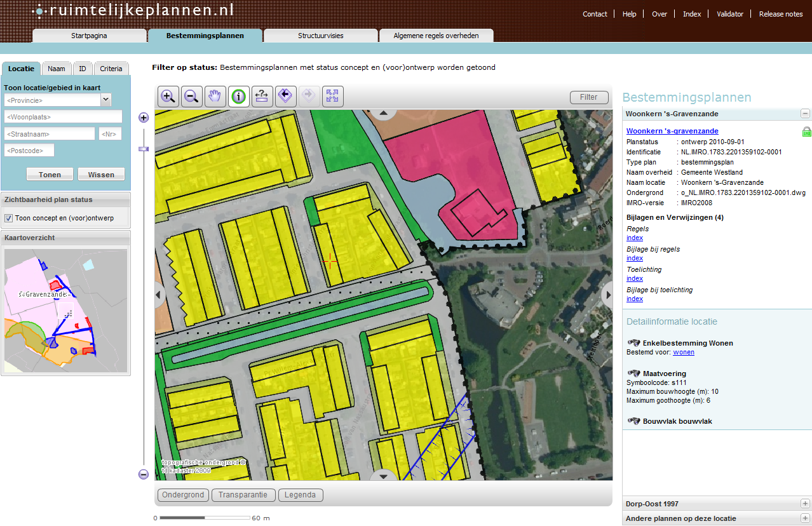Select the ID search tab

(x=83, y=69)
